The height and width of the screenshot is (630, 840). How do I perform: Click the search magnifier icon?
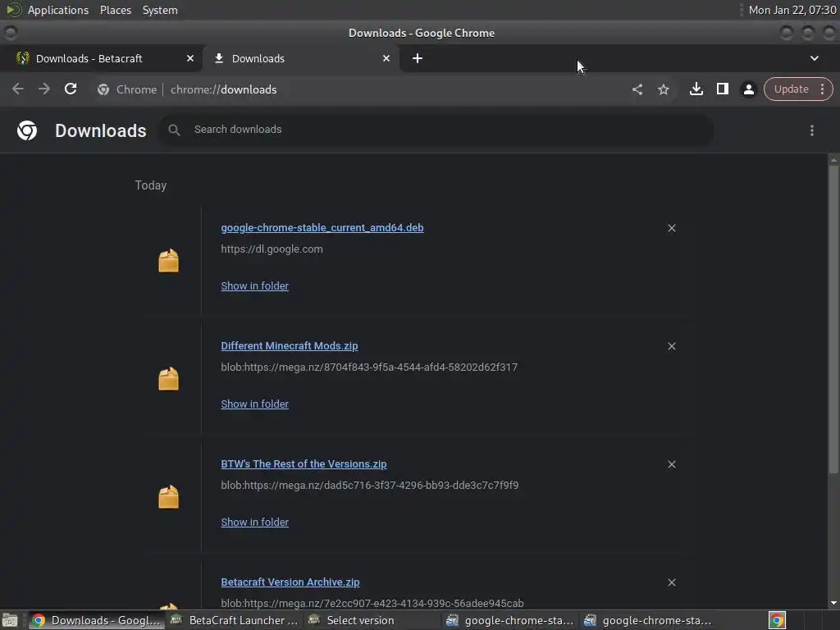pyautogui.click(x=174, y=130)
